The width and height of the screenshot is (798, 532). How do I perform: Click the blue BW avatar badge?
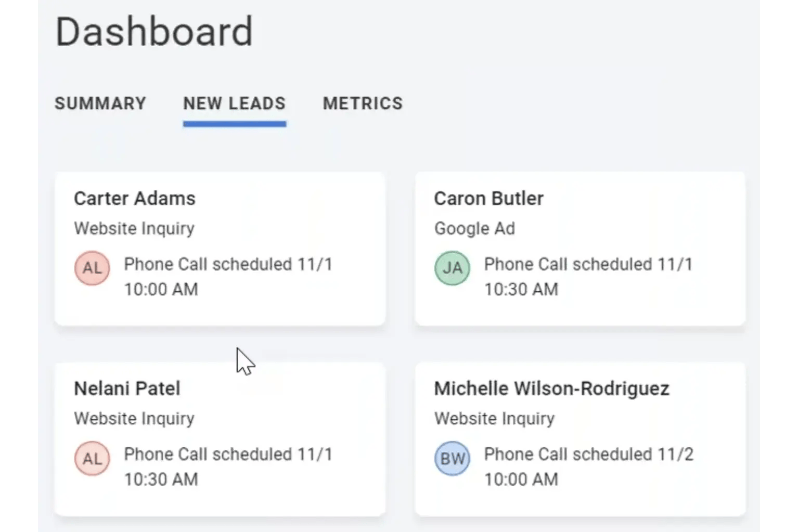tap(452, 458)
